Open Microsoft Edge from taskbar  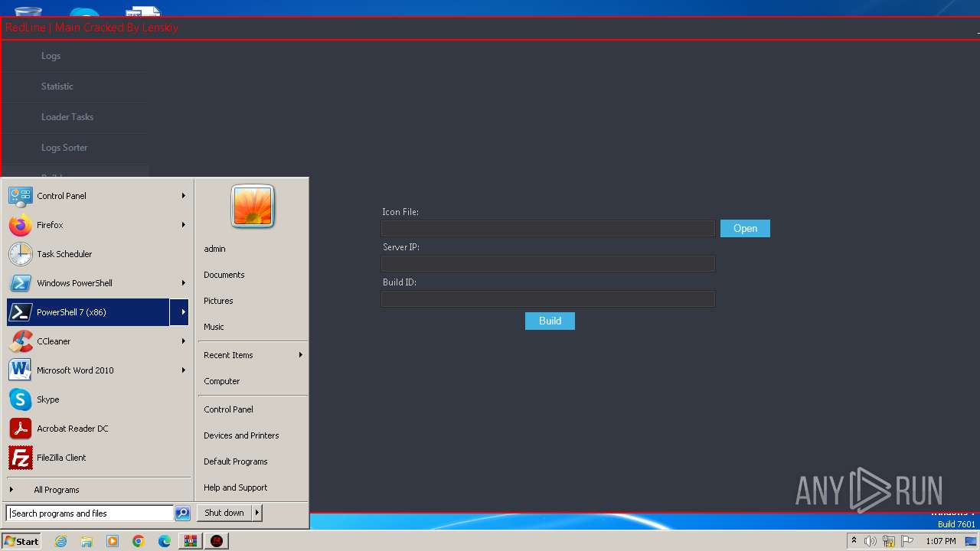(165, 541)
